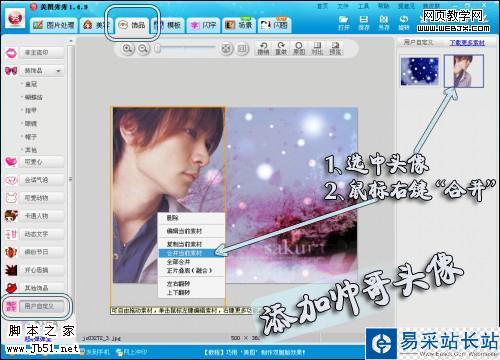Image resolution: width=500 pixels, height=360 pixels.
Task: Open the 会话气泡 category button
Action: (42, 180)
